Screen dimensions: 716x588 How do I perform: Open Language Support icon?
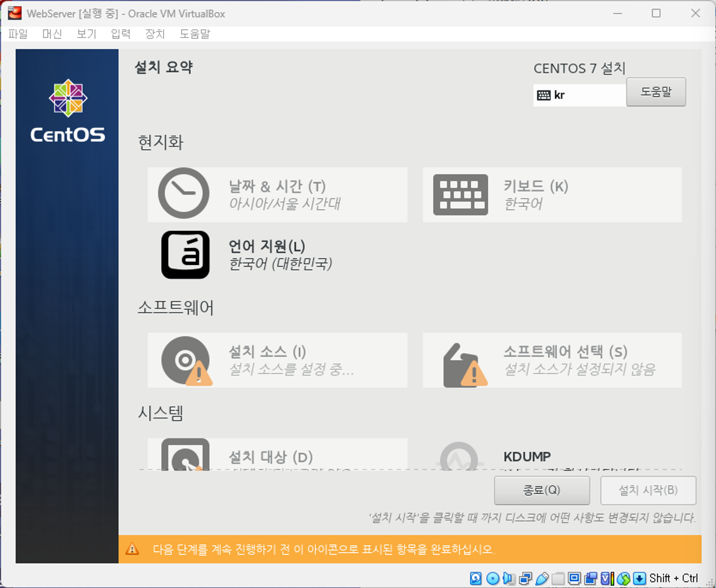coord(185,255)
